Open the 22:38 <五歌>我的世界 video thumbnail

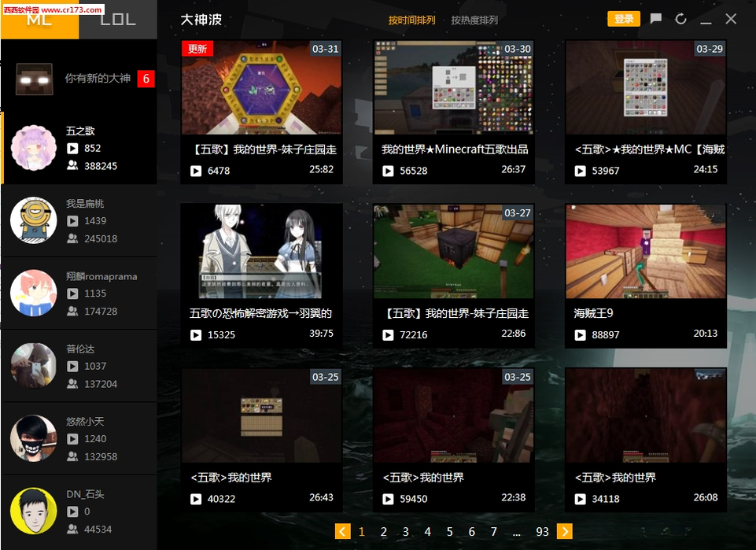[x=453, y=415]
